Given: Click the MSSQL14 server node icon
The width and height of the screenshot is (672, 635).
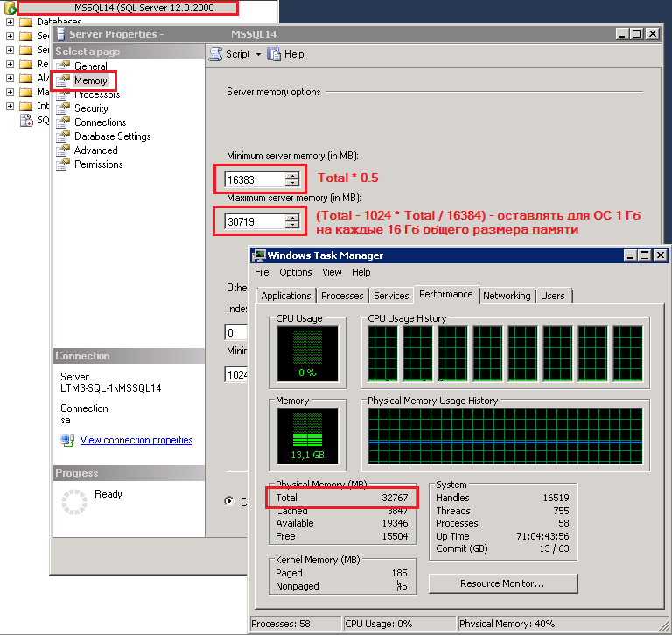Looking at the screenshot, I should coord(10,8).
